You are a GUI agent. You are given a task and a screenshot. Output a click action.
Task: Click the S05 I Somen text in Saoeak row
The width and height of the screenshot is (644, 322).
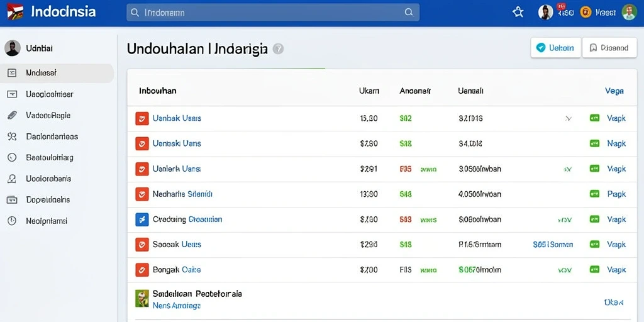click(x=553, y=245)
